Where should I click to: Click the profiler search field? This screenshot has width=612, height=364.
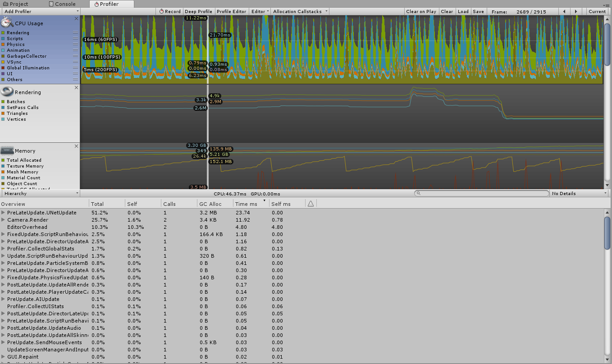482,193
